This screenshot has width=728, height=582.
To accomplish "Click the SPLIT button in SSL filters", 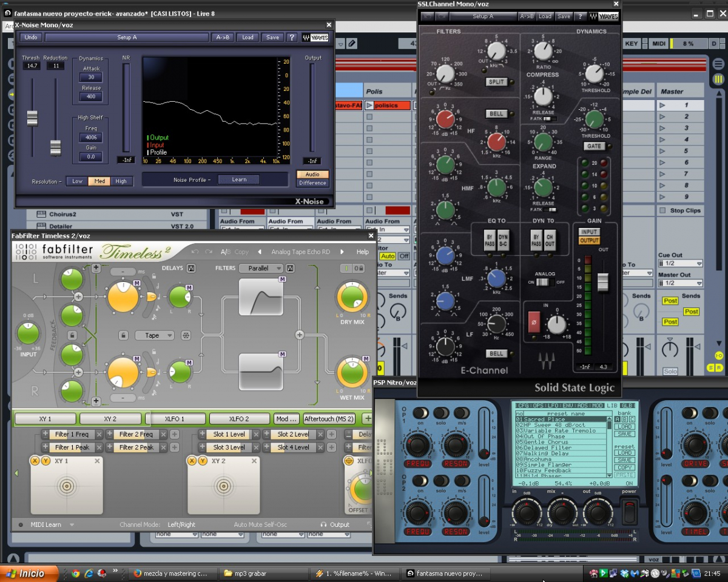I will [496, 82].
